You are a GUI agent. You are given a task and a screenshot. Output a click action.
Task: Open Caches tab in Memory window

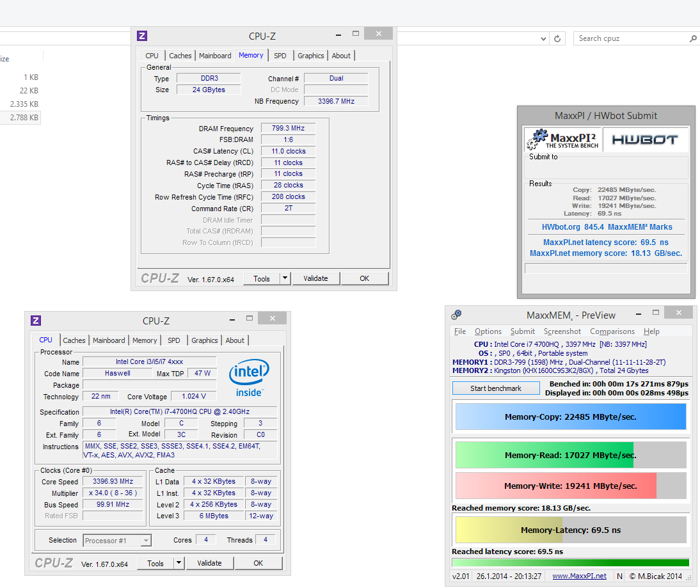180,56
